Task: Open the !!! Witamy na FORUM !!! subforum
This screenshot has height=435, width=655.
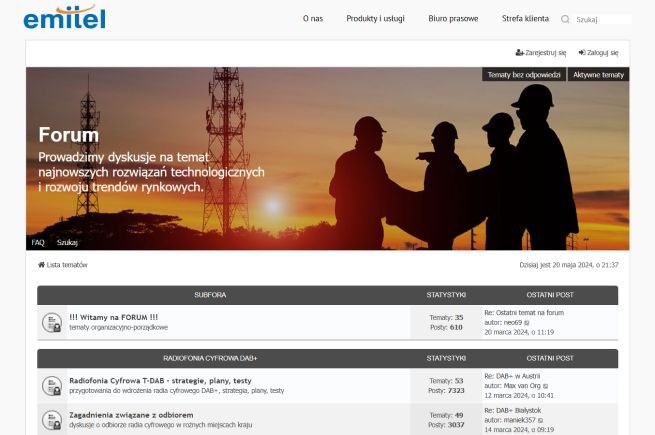Action: tap(114, 317)
